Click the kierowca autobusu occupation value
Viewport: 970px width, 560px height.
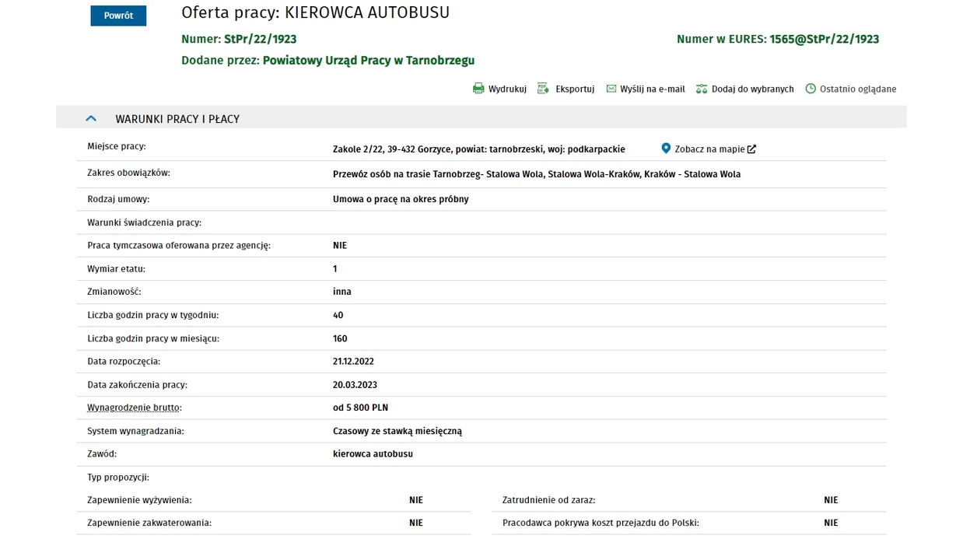click(373, 453)
